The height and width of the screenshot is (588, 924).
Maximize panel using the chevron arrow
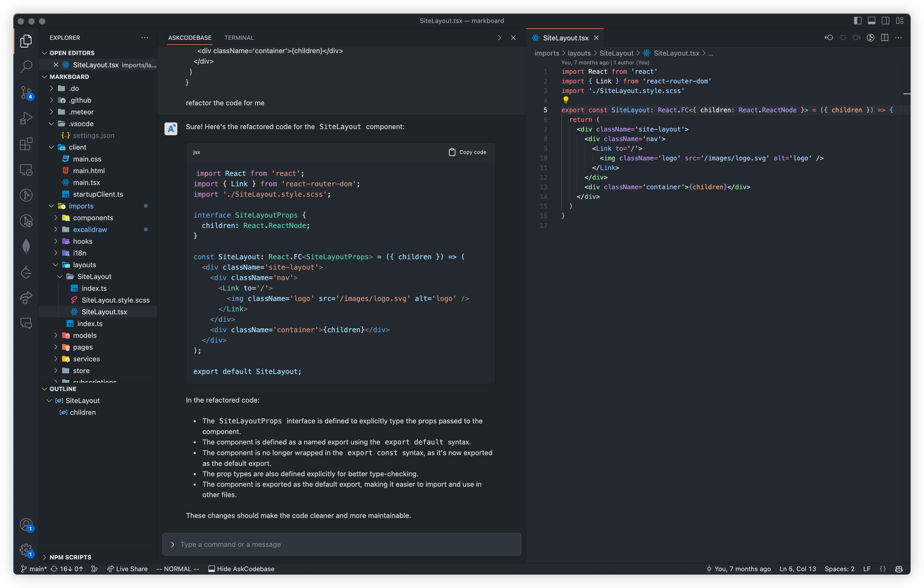[x=499, y=38]
